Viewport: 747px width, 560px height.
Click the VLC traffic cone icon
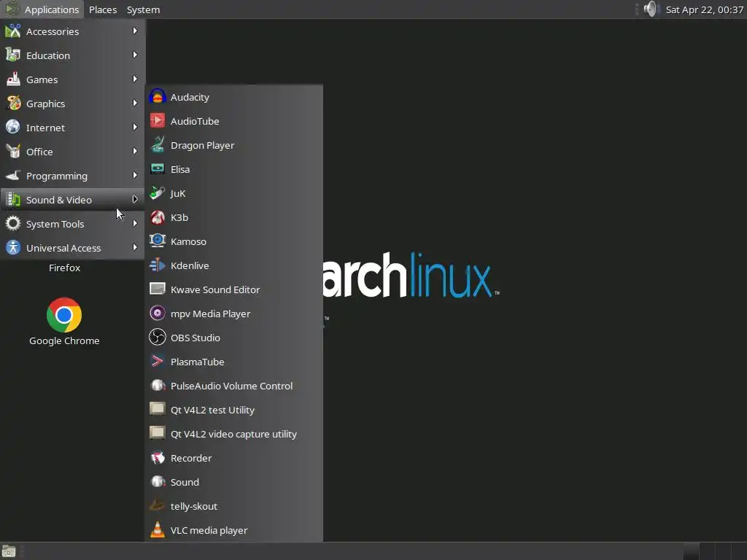[158, 529]
